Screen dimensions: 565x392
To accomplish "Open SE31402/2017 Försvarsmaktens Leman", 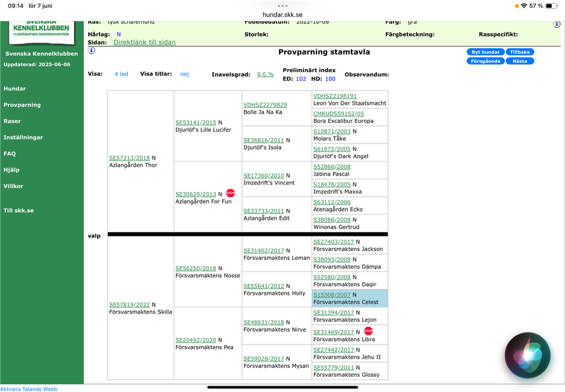I will [x=264, y=251].
